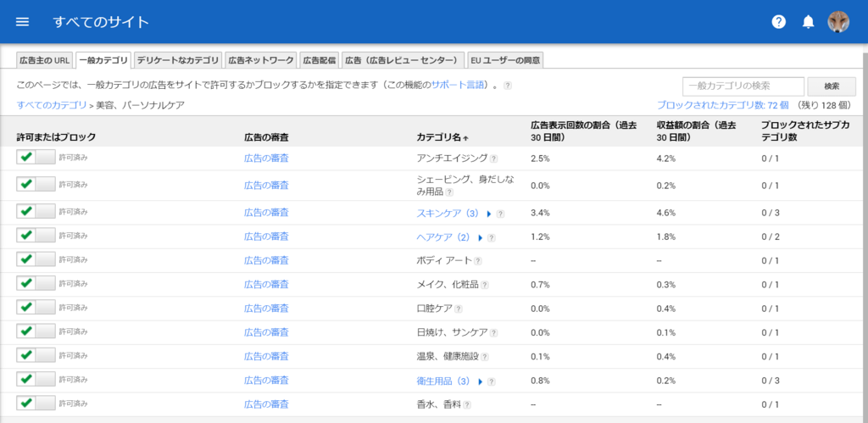Open the 広告ネットワーク tab

261,60
